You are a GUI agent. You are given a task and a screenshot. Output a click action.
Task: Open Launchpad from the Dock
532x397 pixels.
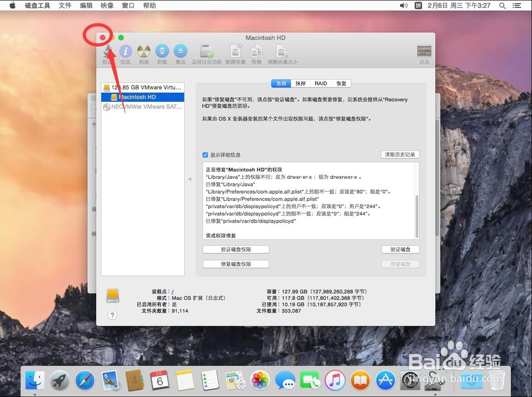(x=60, y=380)
